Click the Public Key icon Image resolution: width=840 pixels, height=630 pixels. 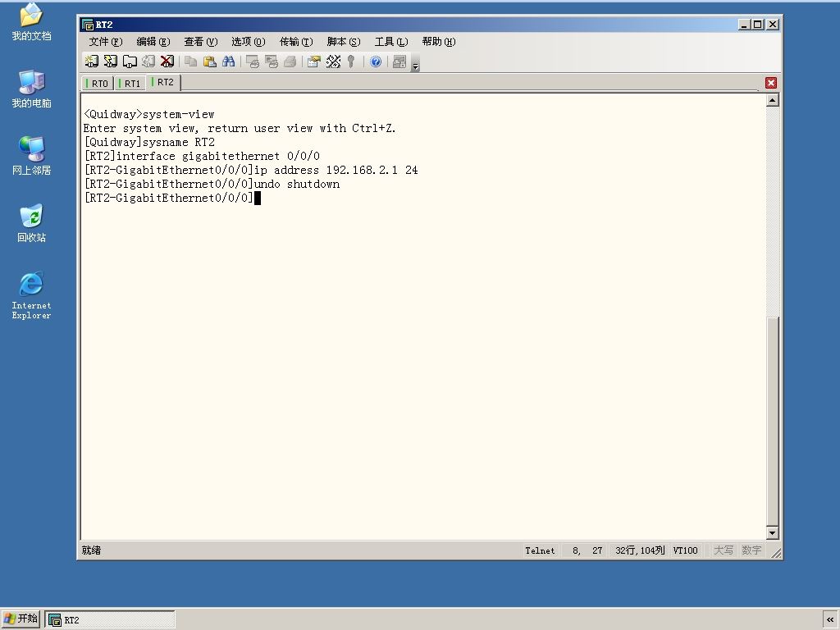(x=351, y=62)
